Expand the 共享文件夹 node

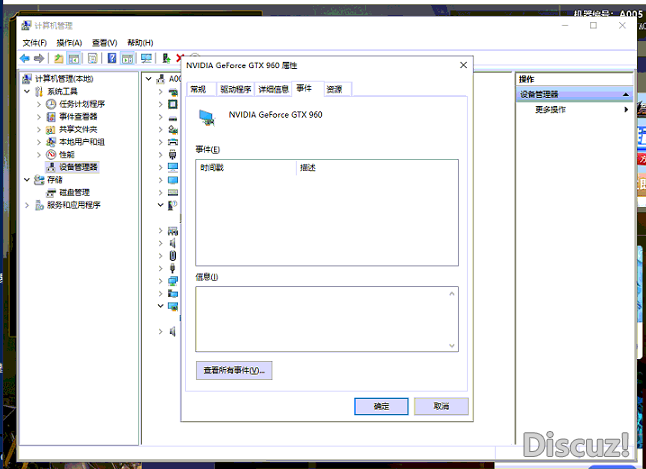coord(39,129)
